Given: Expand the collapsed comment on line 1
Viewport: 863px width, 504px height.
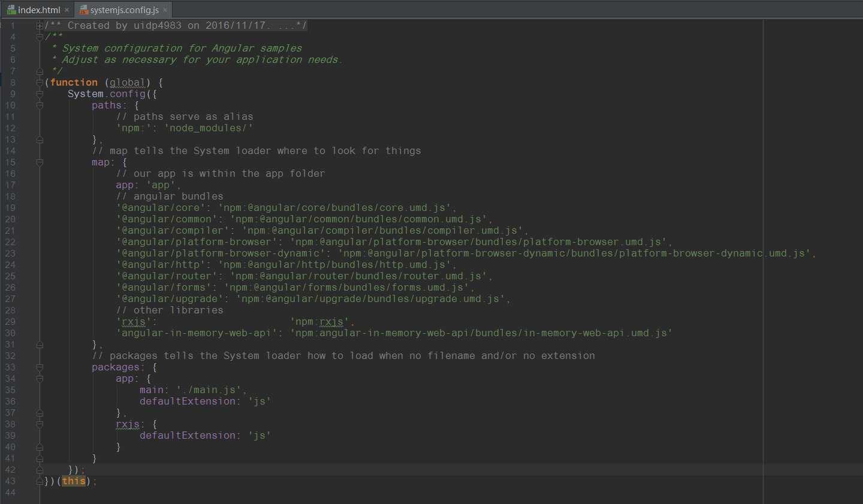Looking at the screenshot, I should pos(40,26).
